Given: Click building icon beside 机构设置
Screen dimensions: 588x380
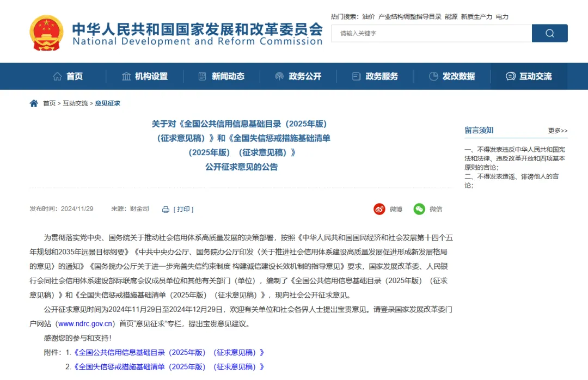Looking at the screenshot, I should pos(126,76).
